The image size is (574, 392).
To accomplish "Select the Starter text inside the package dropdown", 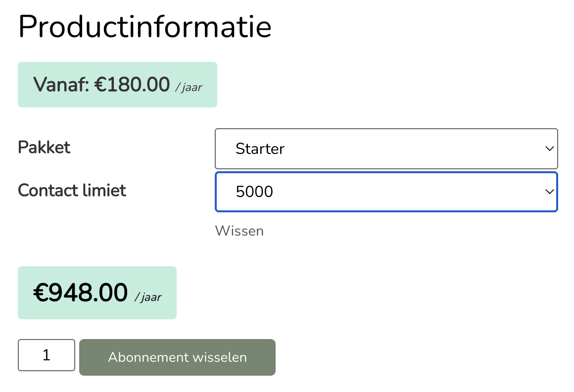I will coord(260,148).
